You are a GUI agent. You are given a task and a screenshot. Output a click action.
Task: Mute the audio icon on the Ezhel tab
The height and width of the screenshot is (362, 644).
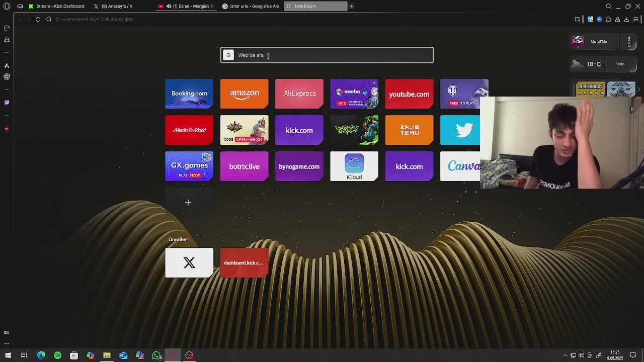click(x=169, y=6)
